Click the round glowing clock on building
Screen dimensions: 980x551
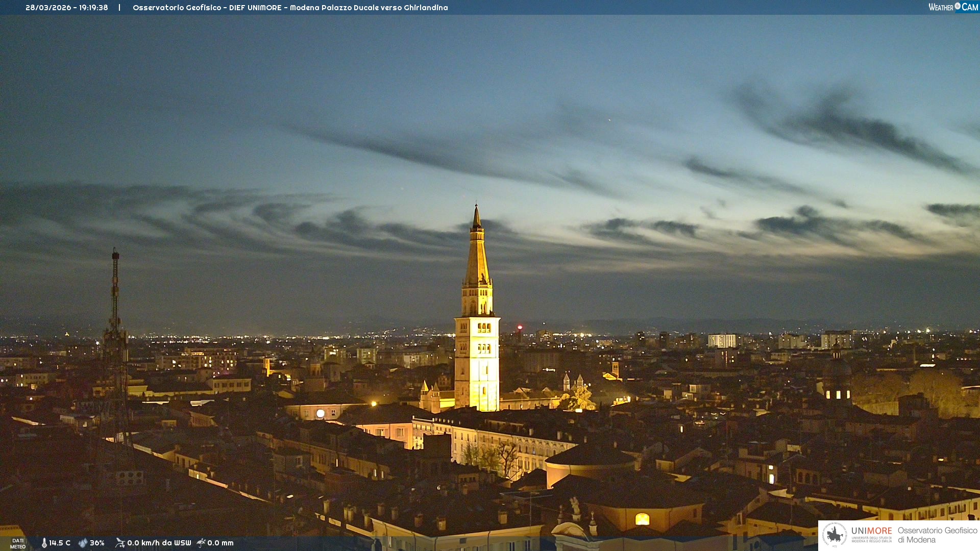320,413
